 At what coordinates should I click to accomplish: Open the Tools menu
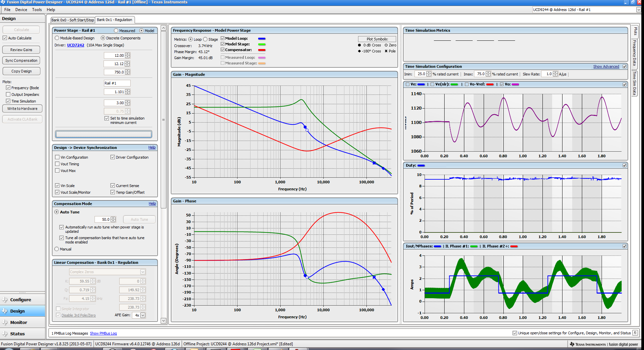37,10
